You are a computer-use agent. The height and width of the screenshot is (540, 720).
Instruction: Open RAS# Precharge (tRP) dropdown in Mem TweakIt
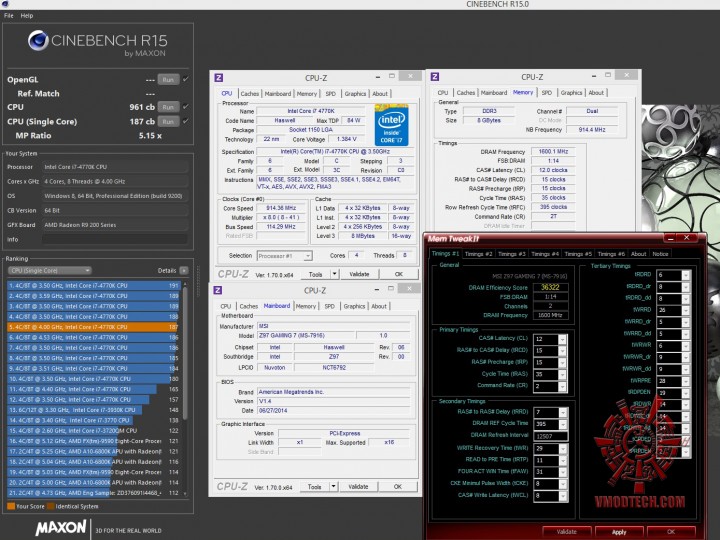pos(562,362)
